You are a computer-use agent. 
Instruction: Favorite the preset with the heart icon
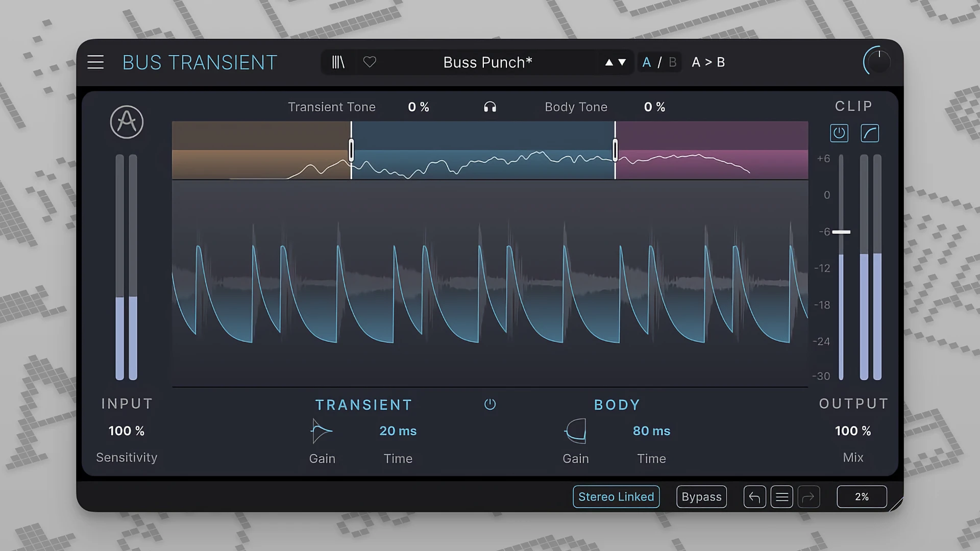coord(370,62)
